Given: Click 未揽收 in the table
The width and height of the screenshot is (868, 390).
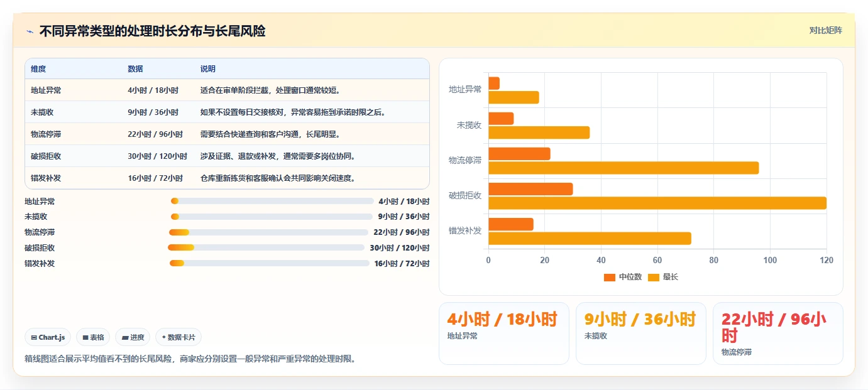Looking at the screenshot, I should 42,112.
